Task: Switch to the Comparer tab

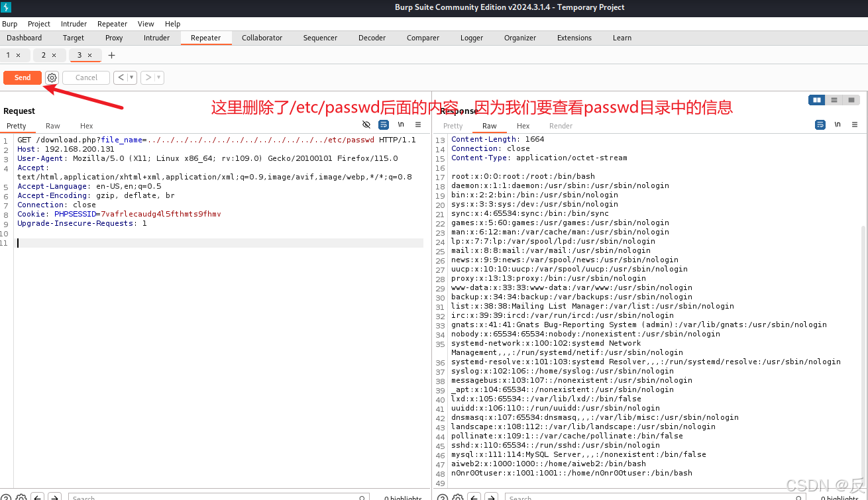Action: pyautogui.click(x=423, y=38)
